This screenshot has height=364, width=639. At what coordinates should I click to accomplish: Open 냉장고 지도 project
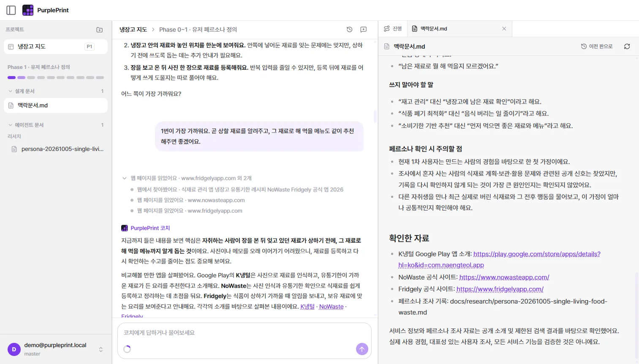pyautogui.click(x=56, y=46)
